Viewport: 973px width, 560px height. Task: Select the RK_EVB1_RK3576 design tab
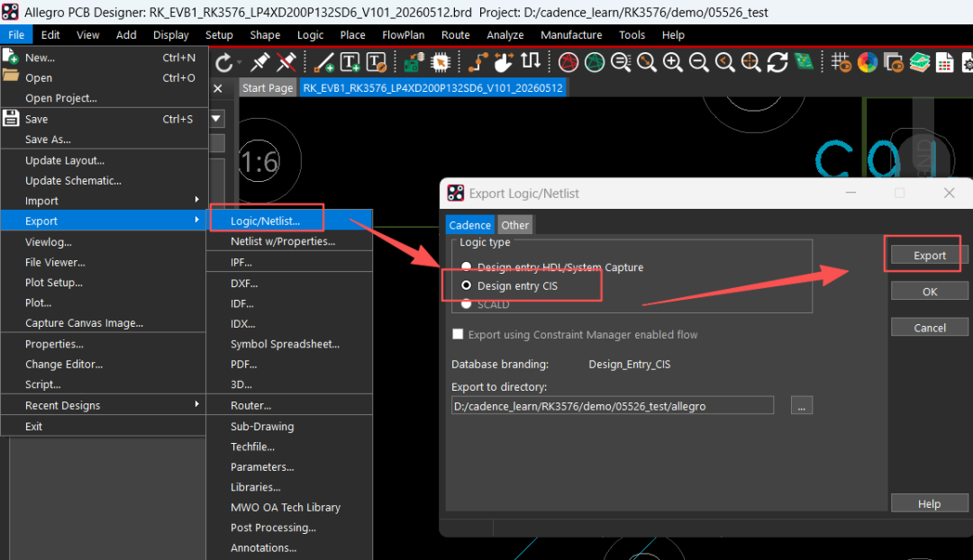click(432, 88)
